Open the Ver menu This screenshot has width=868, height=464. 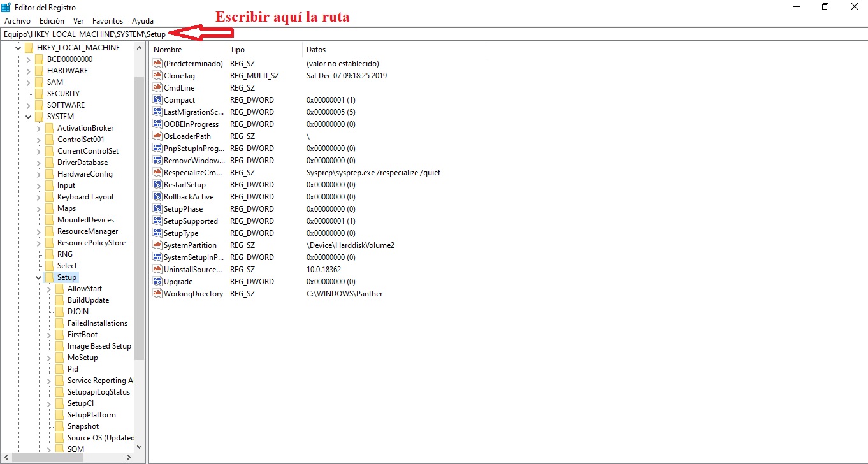click(78, 21)
